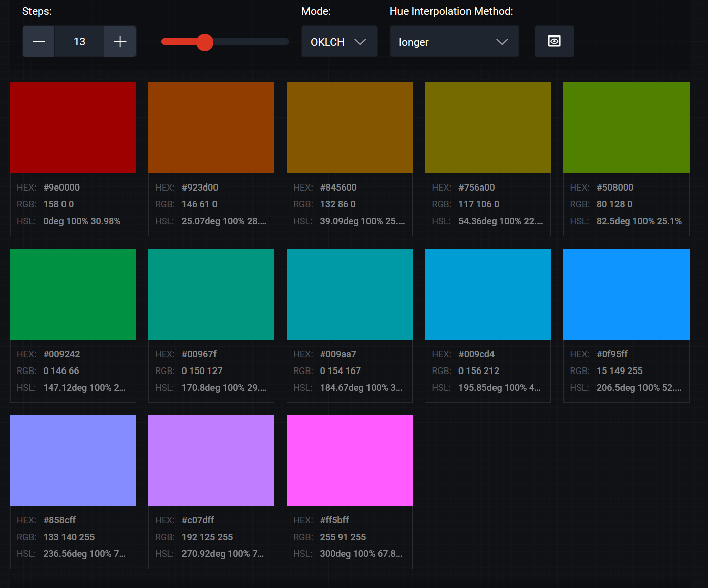Click the HSL value starting 206.5deg
The height and width of the screenshot is (588, 708).
639,388
